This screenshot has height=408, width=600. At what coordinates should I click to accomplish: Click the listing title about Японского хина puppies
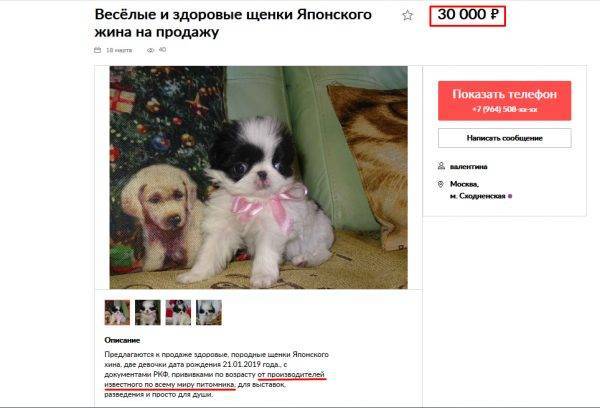click(233, 23)
